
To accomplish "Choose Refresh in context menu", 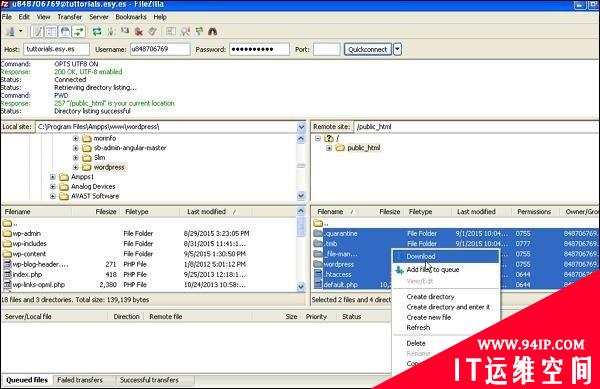I will (418, 327).
